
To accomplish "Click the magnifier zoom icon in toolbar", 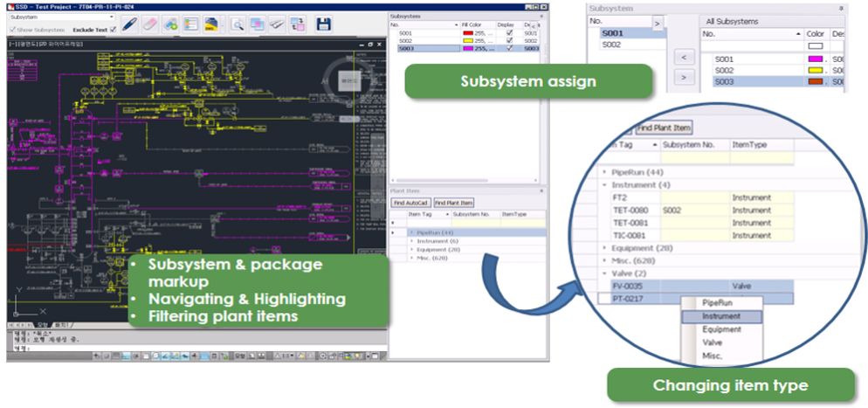I will coord(238,24).
